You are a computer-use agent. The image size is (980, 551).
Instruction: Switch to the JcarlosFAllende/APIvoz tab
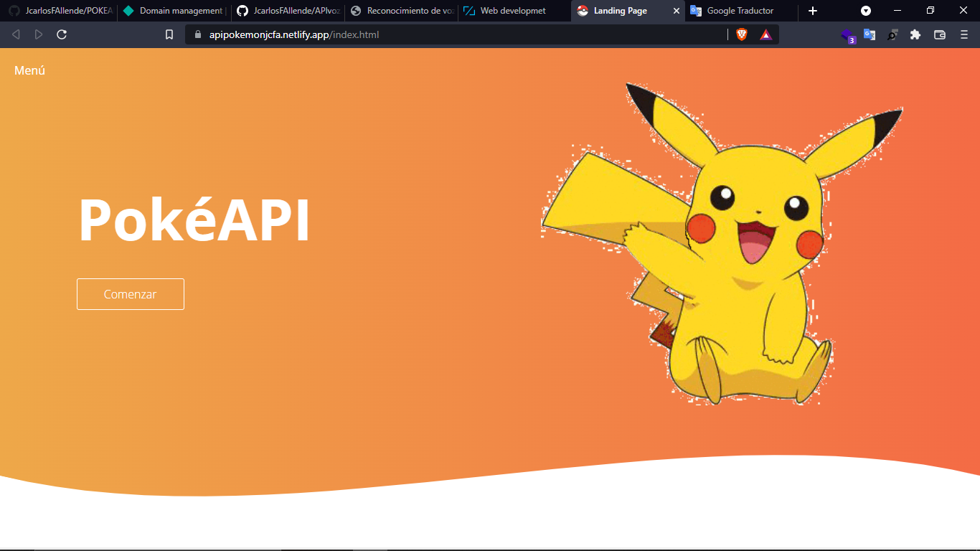(x=288, y=11)
